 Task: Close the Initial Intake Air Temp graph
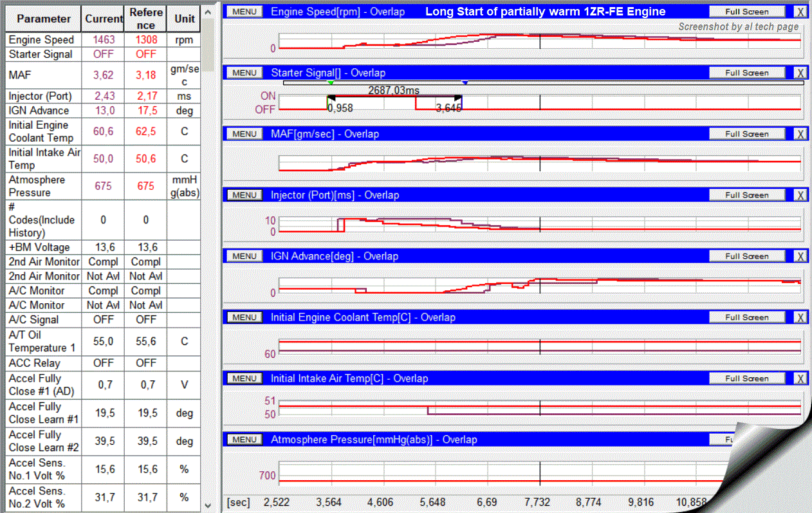[x=800, y=378]
